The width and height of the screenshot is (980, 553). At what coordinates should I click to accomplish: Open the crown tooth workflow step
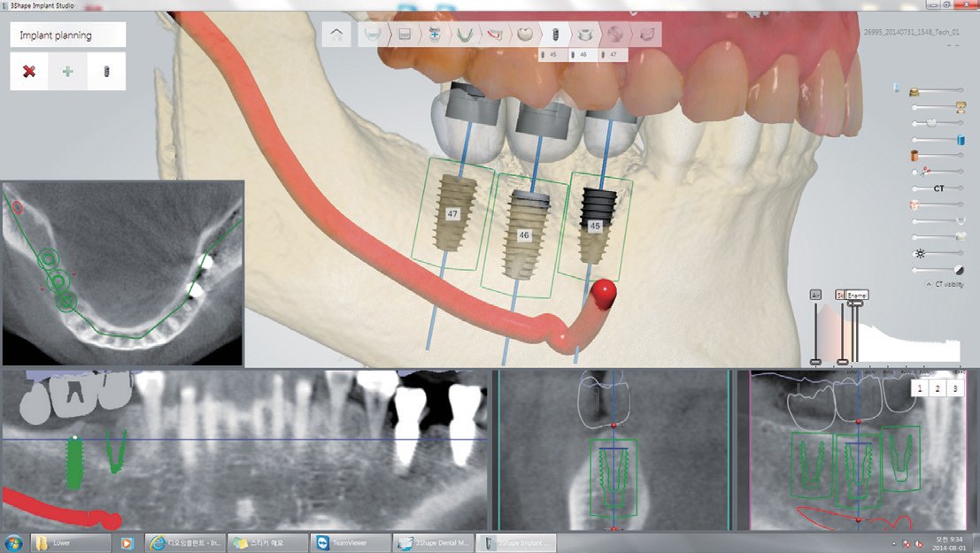tap(524, 34)
